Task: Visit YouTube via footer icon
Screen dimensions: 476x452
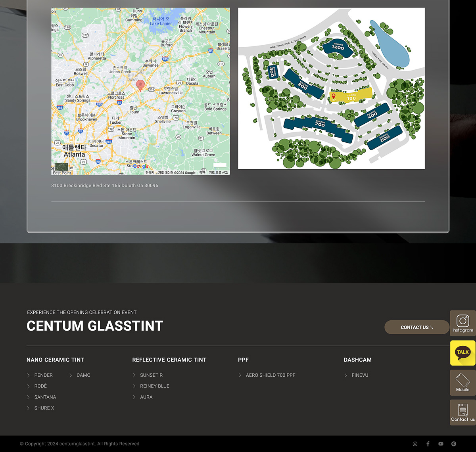Action: click(441, 444)
